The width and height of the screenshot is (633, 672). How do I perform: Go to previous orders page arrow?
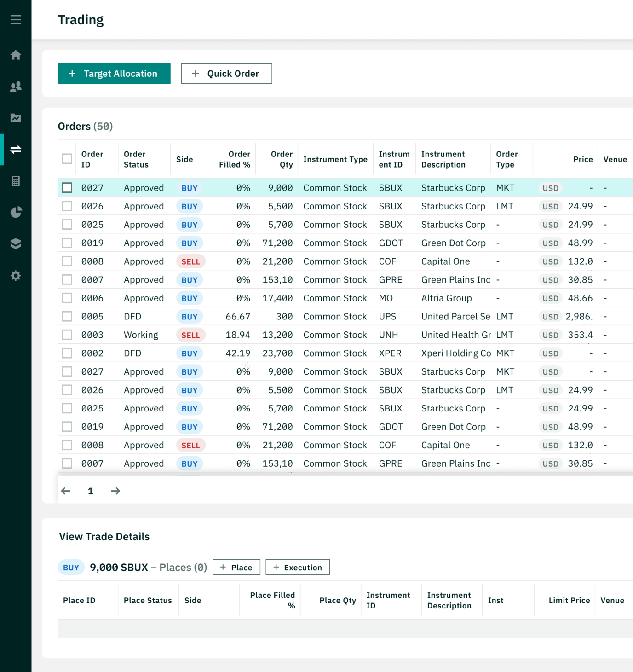[66, 491]
